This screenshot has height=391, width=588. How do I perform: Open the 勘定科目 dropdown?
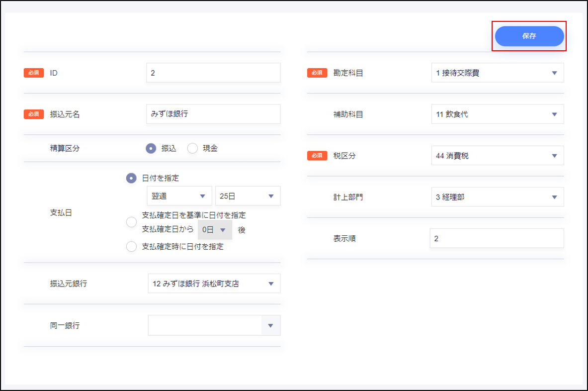click(x=497, y=73)
